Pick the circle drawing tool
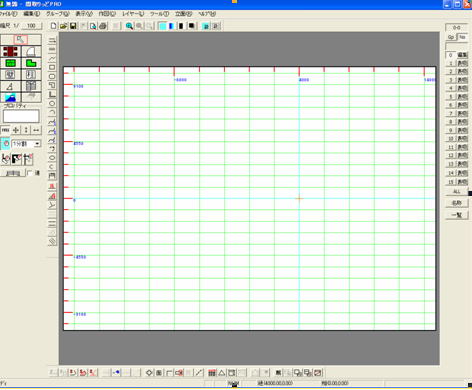 52,104
